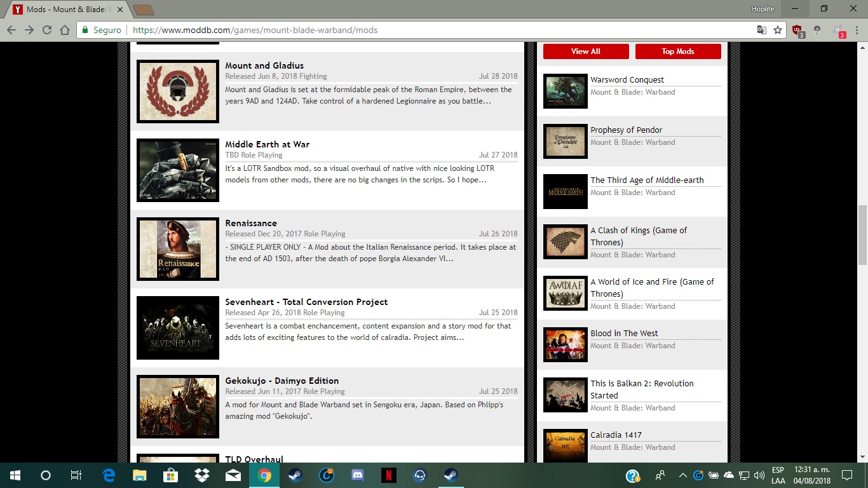The width and height of the screenshot is (868, 488).
Task: Open the Renaissance mod page
Action: pyautogui.click(x=251, y=223)
